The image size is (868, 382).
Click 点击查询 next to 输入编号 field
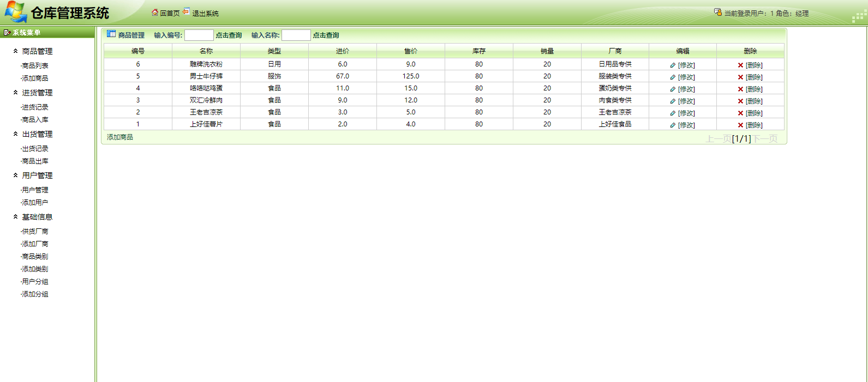pyautogui.click(x=229, y=35)
